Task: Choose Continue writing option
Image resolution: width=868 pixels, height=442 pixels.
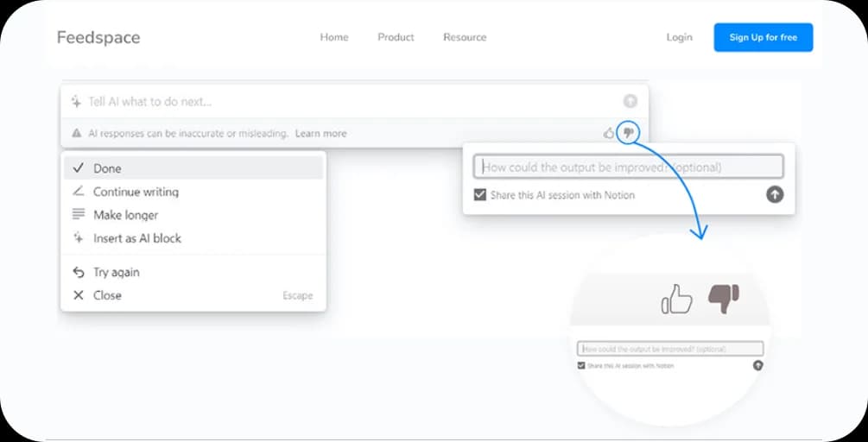Action: tap(193, 192)
